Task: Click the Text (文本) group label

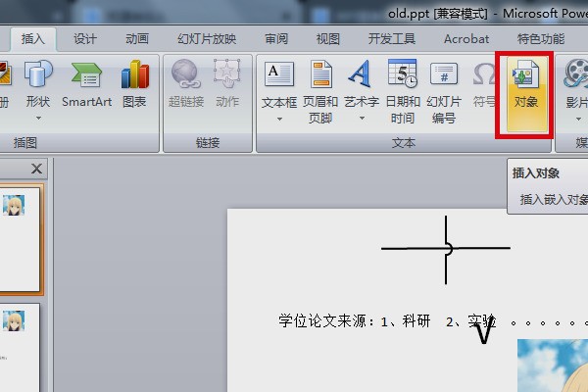Action: coord(404,142)
